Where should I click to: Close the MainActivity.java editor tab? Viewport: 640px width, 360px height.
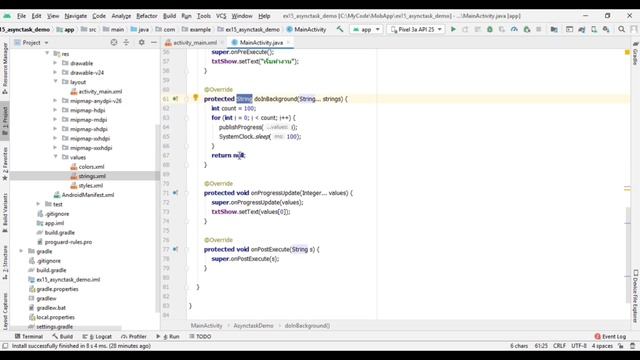[x=288, y=42]
